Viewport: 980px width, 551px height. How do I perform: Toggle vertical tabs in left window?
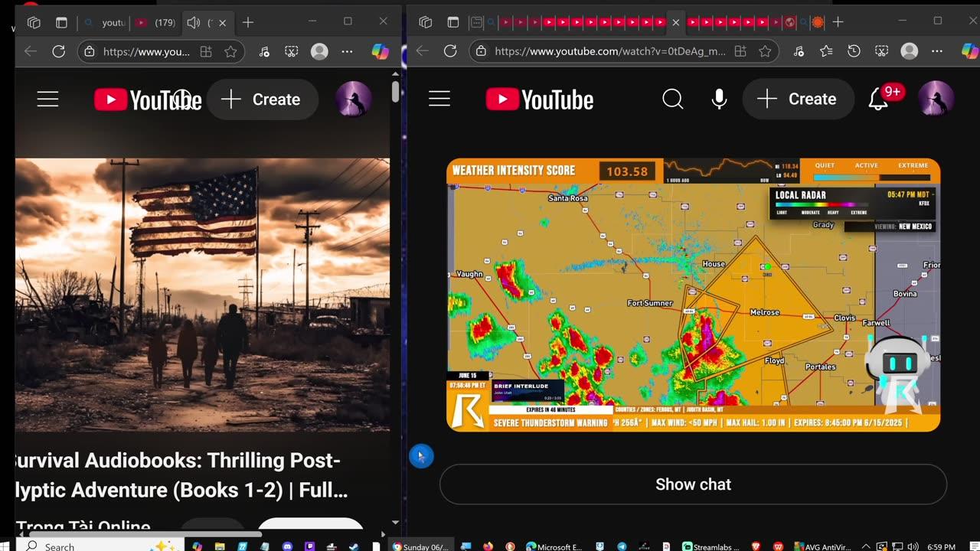click(x=61, y=22)
